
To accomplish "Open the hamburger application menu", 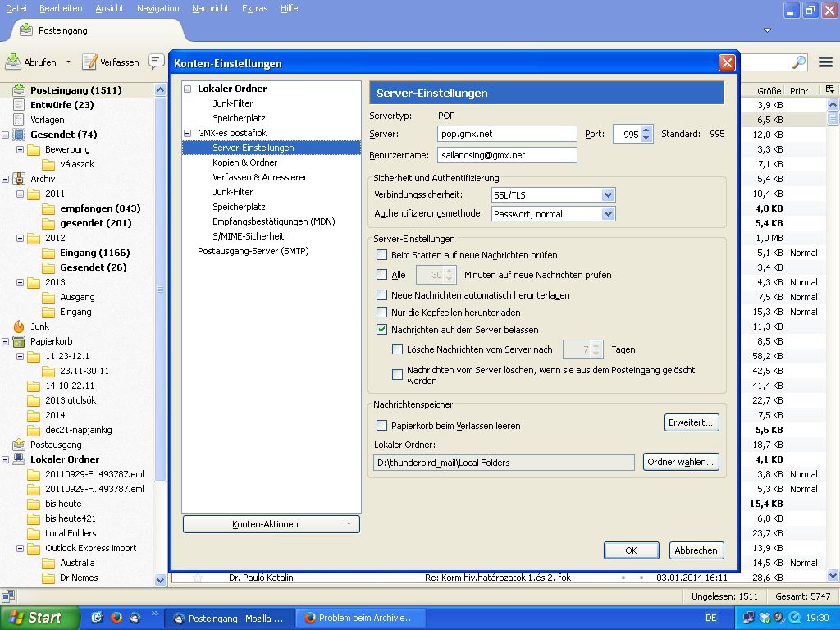I will pyautogui.click(x=825, y=62).
